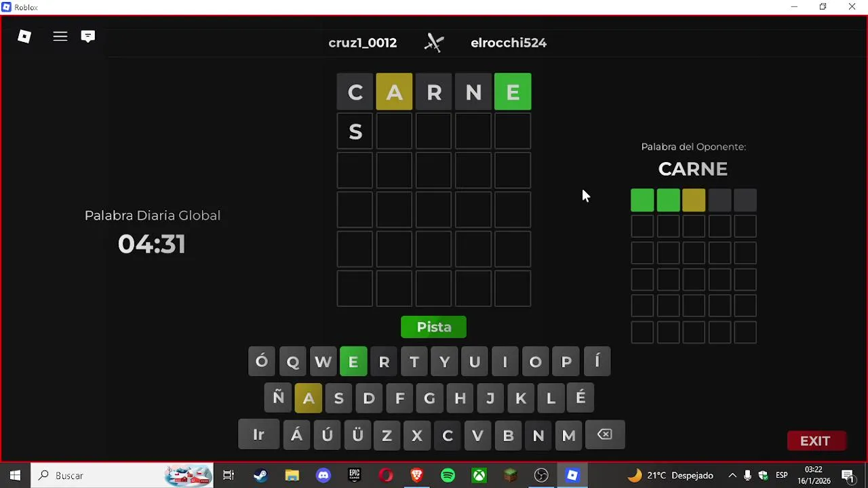Tap the H key
Screen dimensions: 868x488
460,399
